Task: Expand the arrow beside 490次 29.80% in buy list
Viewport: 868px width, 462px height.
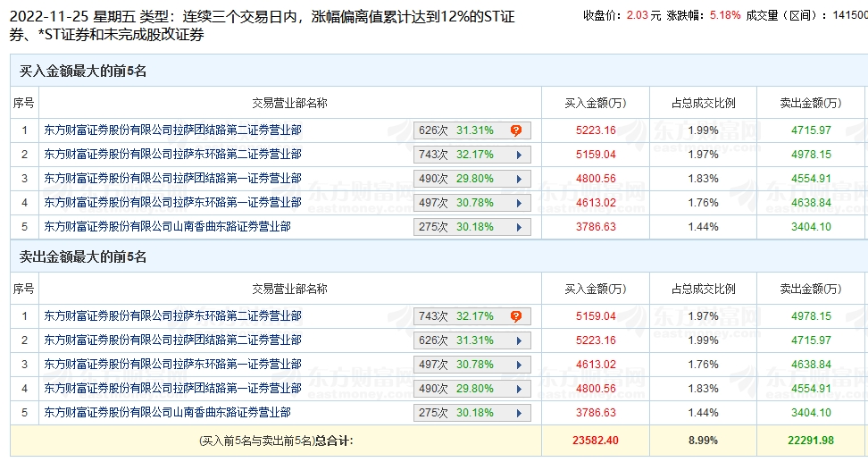Action: coord(519,179)
